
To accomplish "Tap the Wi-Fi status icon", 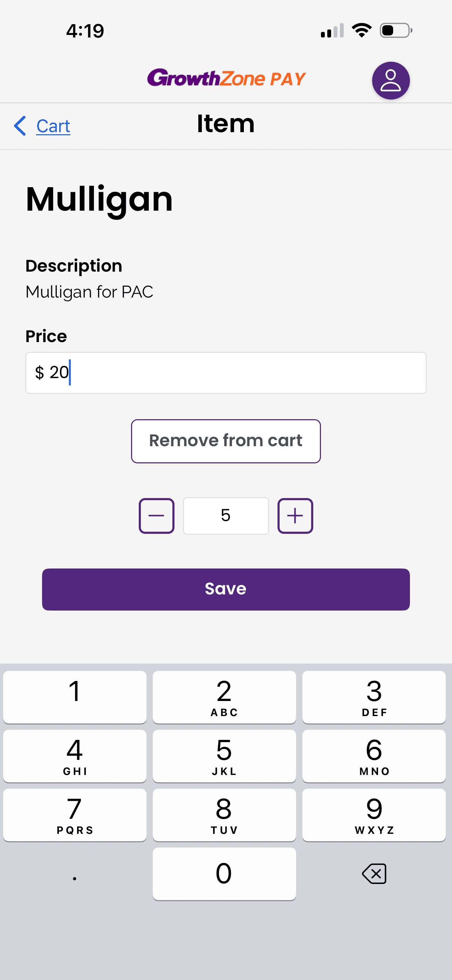I will point(362,30).
